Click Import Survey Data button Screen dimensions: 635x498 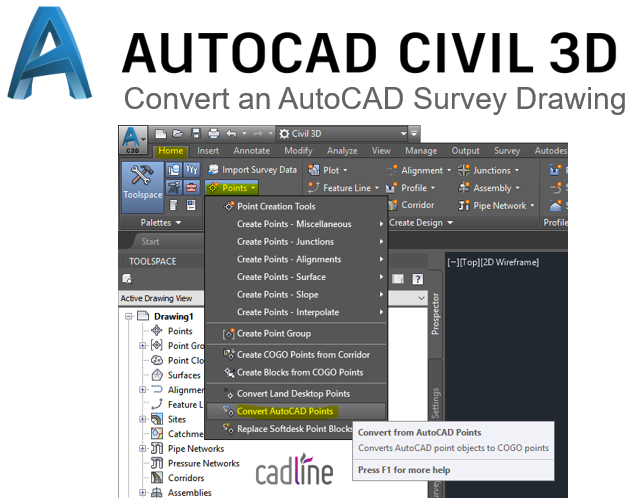point(253,170)
